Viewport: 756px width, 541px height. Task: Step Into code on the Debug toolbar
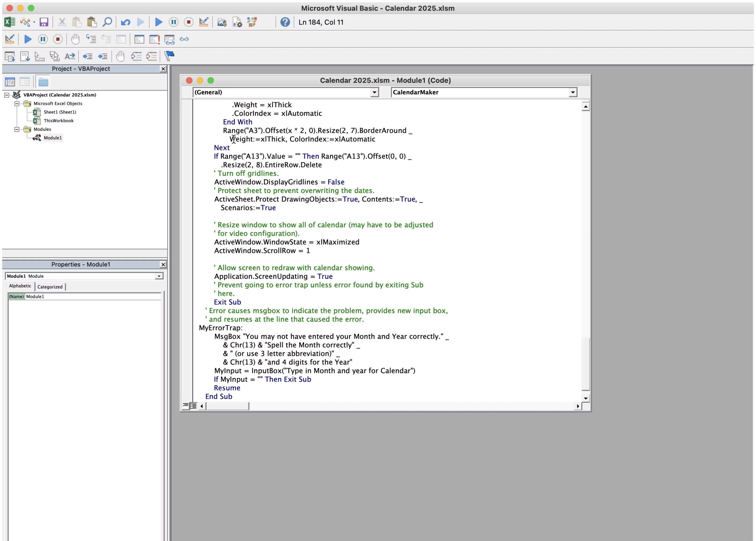(x=91, y=39)
